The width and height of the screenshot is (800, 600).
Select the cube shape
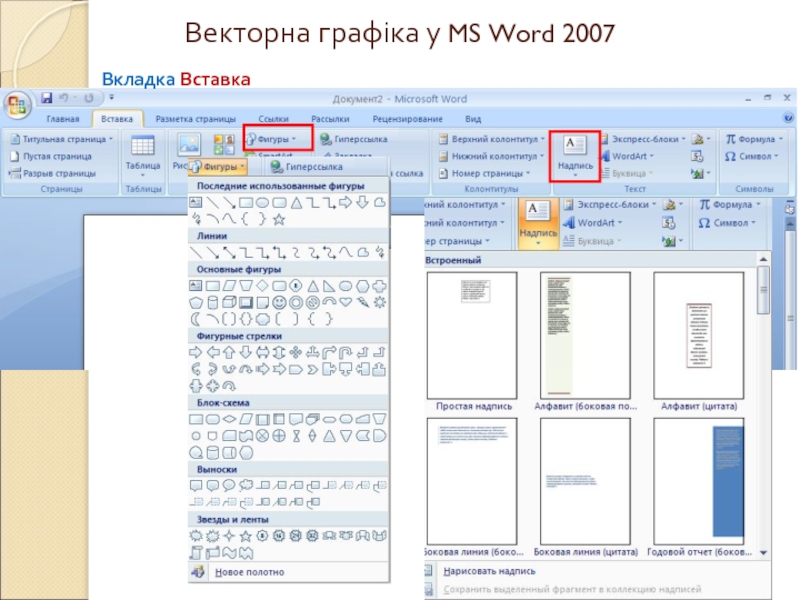tap(229, 303)
